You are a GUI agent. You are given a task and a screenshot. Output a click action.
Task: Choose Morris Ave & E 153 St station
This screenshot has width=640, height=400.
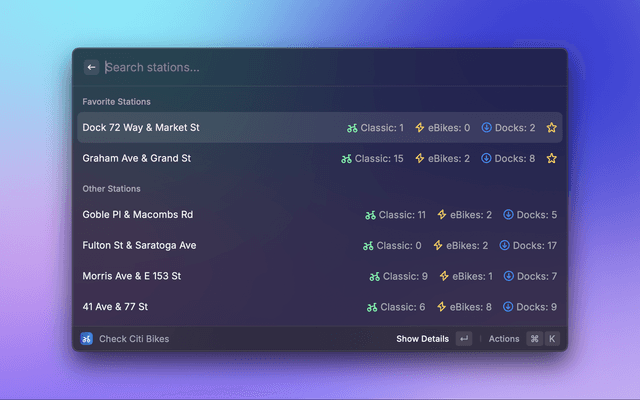tap(133, 276)
